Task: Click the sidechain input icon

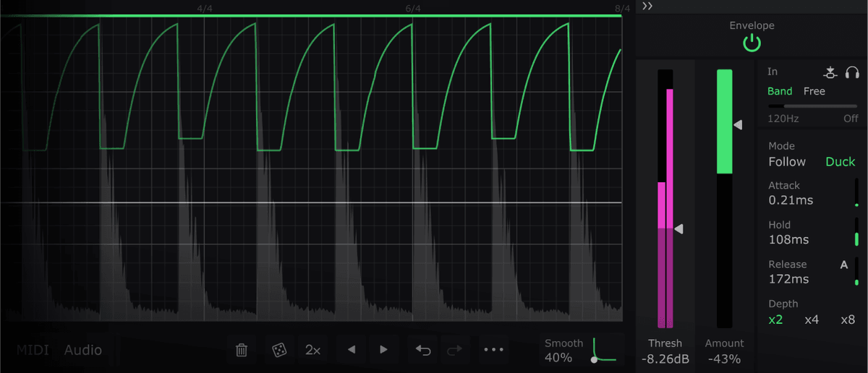Action: tap(830, 72)
